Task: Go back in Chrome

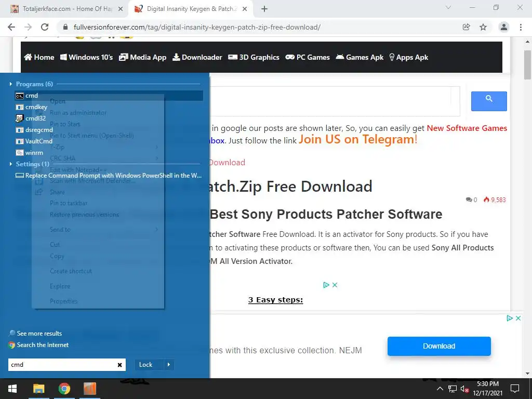Action: pyautogui.click(x=11, y=27)
